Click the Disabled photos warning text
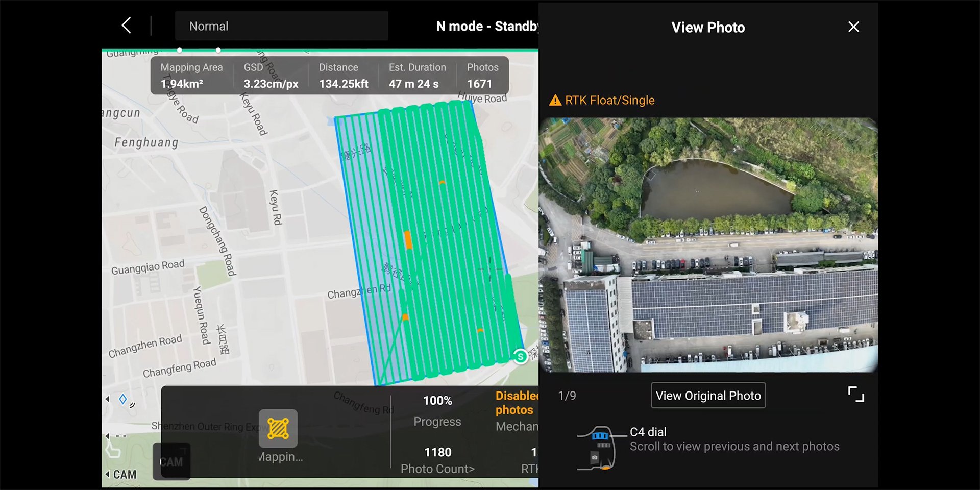The image size is (980, 490). 517,403
